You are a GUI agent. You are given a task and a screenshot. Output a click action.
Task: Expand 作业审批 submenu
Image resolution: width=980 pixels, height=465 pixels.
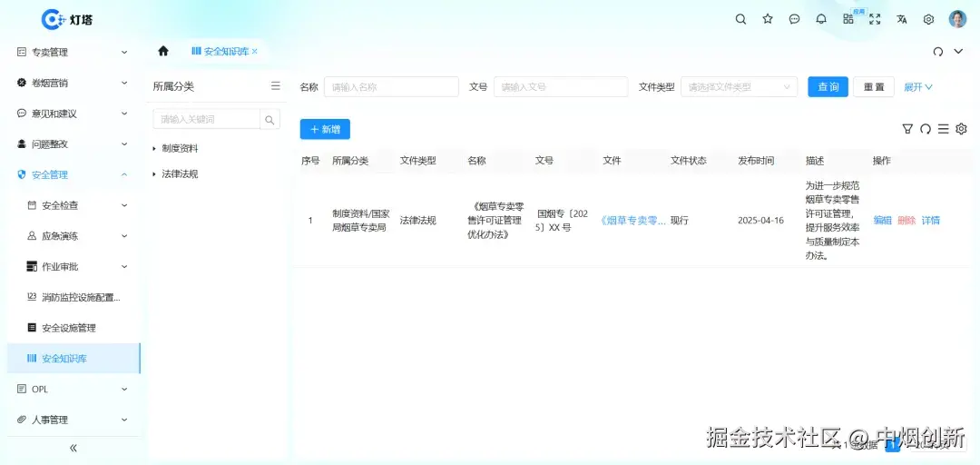point(72,267)
